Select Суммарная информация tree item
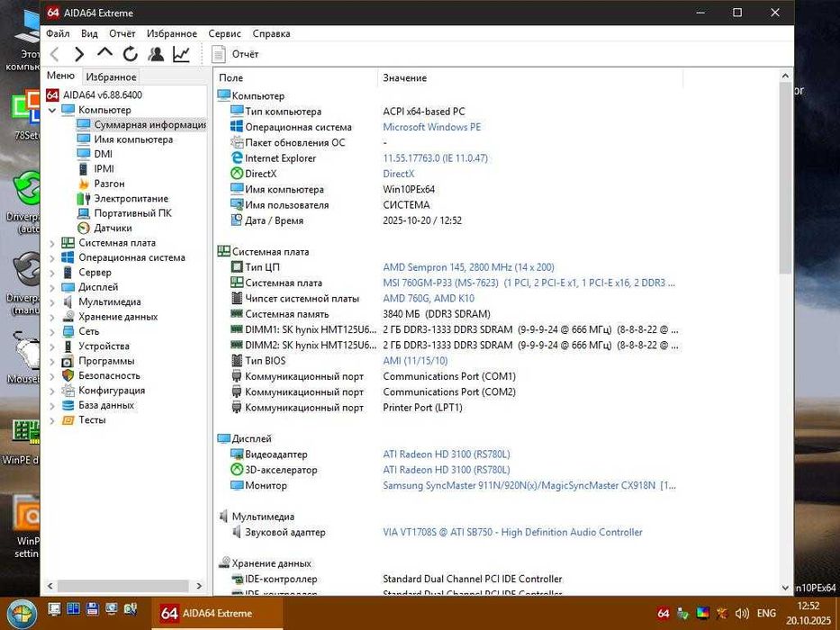This screenshot has height=630, width=840. (x=149, y=125)
